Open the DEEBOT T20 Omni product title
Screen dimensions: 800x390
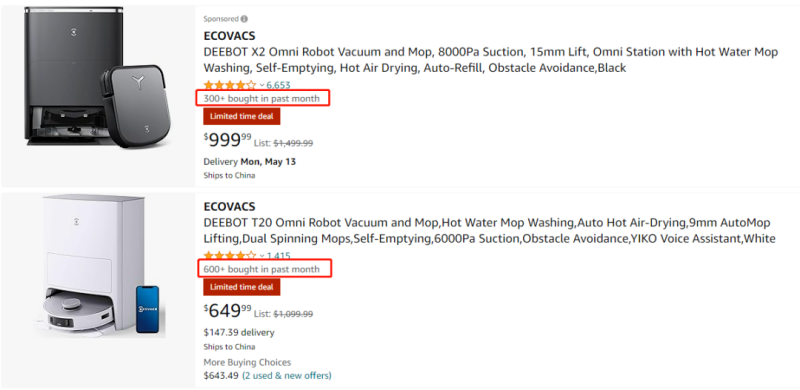click(x=489, y=231)
